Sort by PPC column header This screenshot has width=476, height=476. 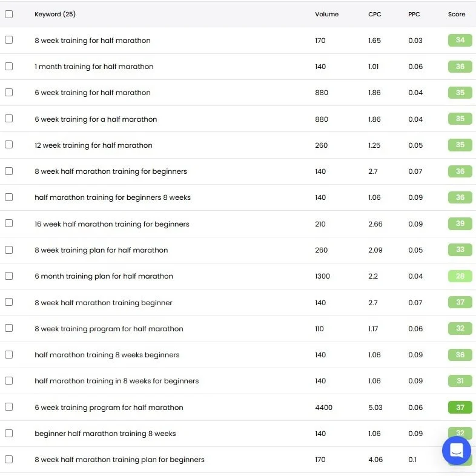click(414, 14)
